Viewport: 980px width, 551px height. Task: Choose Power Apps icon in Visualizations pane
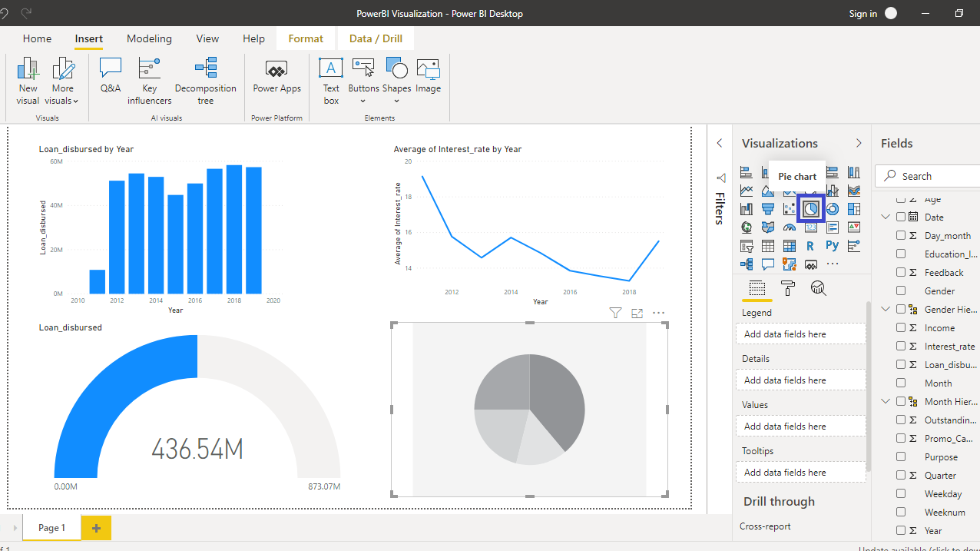[x=811, y=265]
